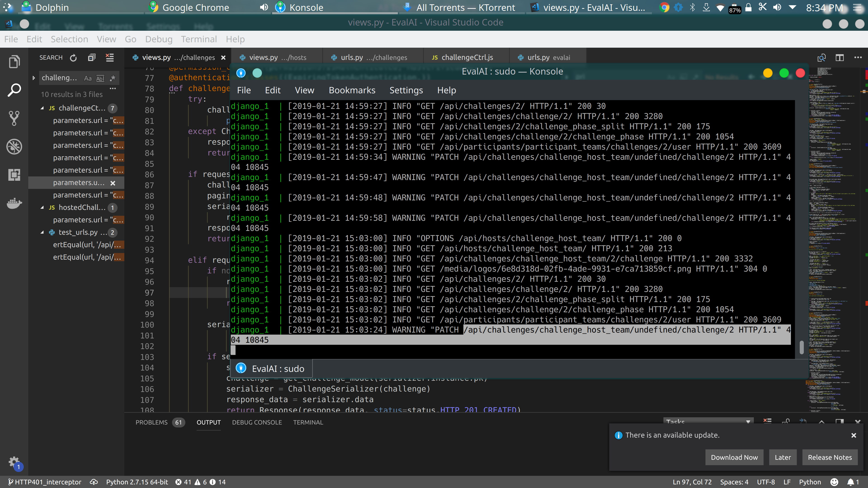Switch to the challengeCtrl.js editor tab
Image resolution: width=868 pixels, height=488 pixels.
coord(467,58)
